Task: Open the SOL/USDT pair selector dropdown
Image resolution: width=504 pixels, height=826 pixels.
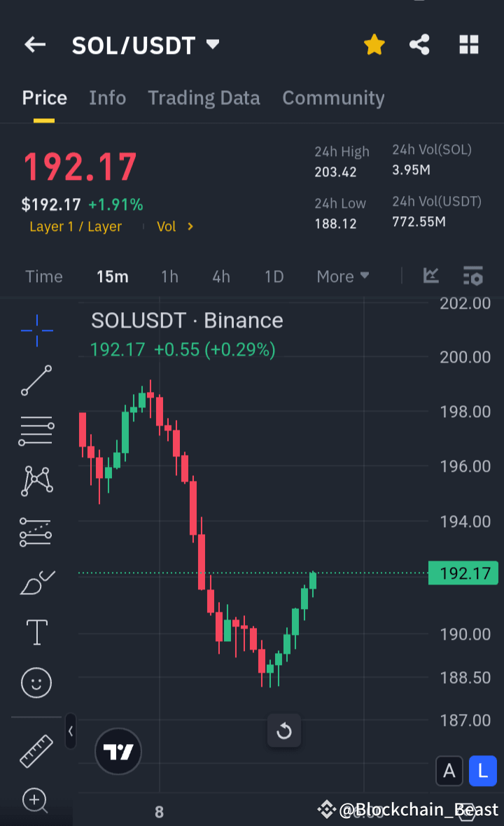Action: pyautogui.click(x=213, y=44)
